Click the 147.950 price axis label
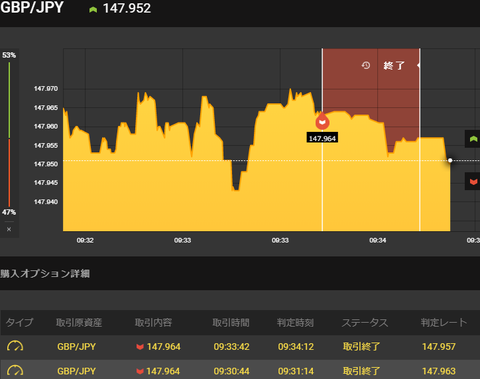Screen dimensions: 480x379 [46, 164]
